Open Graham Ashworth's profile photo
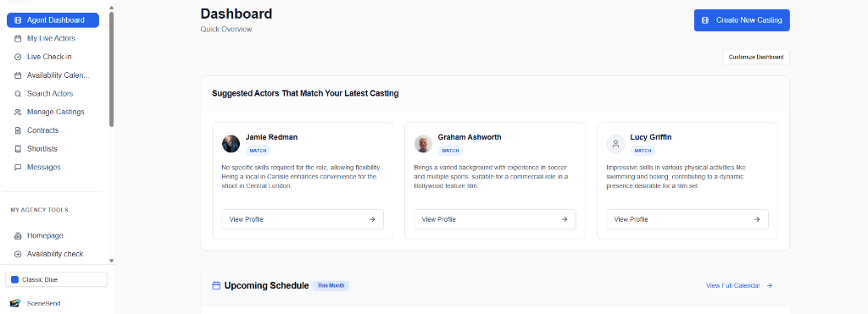Viewport: 868px width, 314px height. [x=423, y=144]
